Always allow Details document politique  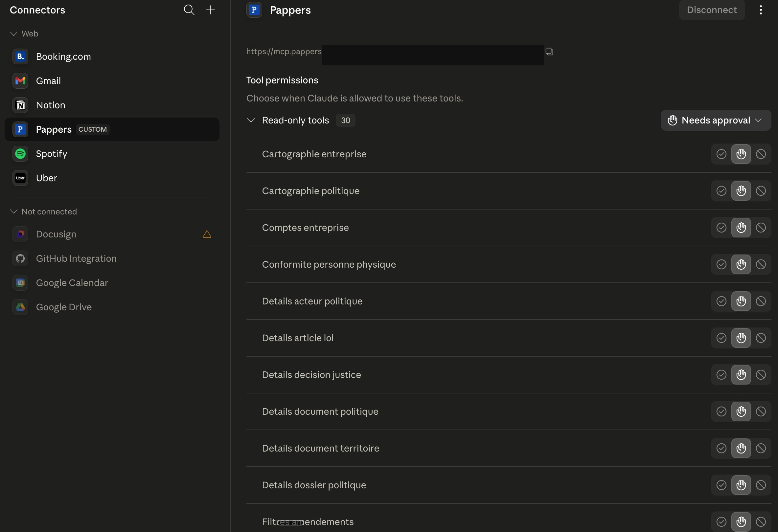(x=721, y=411)
